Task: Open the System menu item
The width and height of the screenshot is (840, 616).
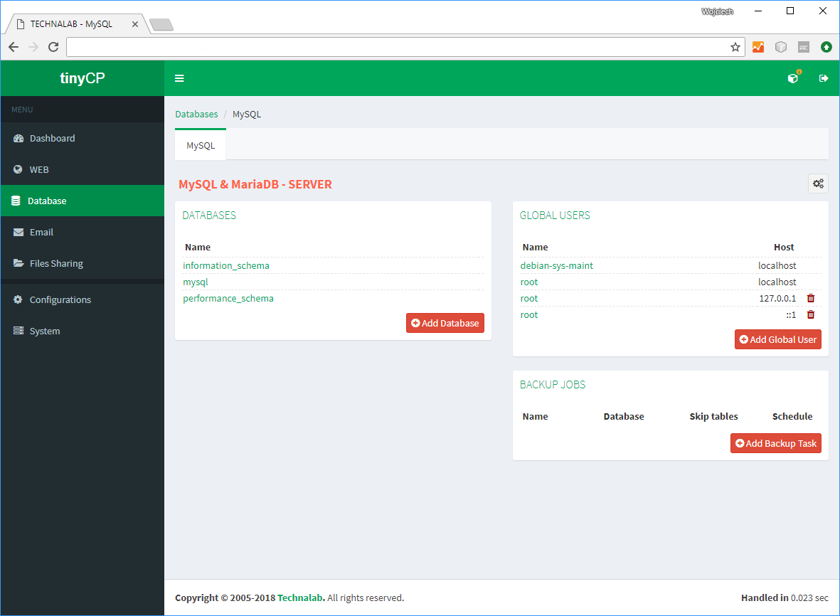Action: (83, 331)
